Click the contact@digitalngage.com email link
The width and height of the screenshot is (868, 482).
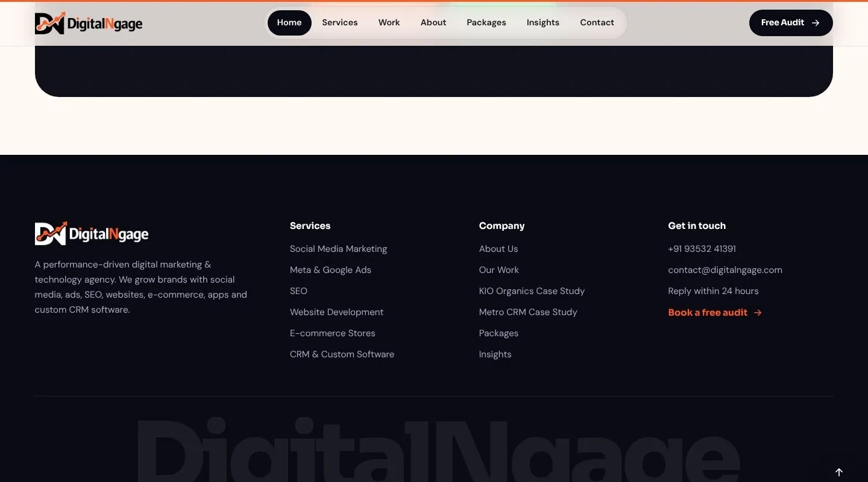click(x=725, y=270)
